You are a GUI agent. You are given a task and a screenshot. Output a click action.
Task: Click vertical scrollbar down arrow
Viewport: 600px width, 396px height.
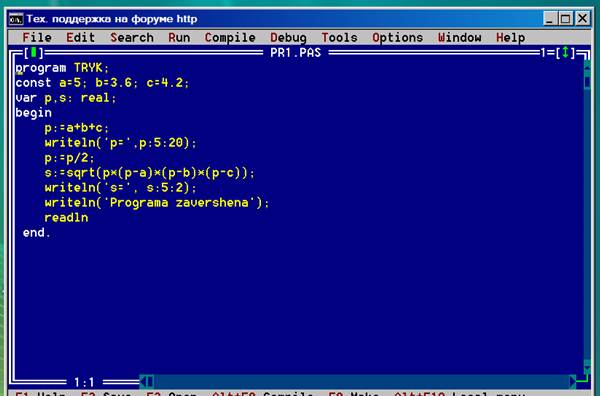tap(587, 367)
